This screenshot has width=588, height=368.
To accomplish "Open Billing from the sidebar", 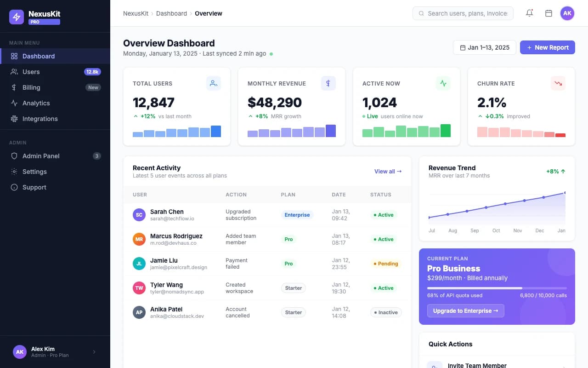I will click(31, 87).
